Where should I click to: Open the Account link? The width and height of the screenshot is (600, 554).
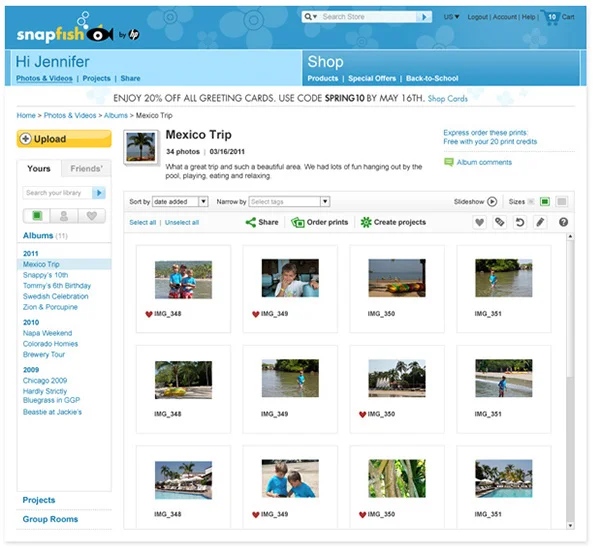pos(504,17)
